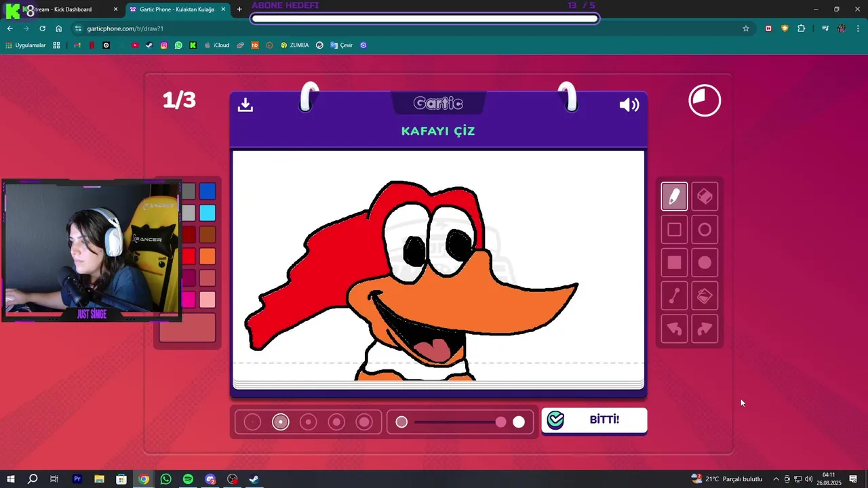Open Steam from the taskbar
The height and width of the screenshot is (488, 868).
[x=254, y=479]
